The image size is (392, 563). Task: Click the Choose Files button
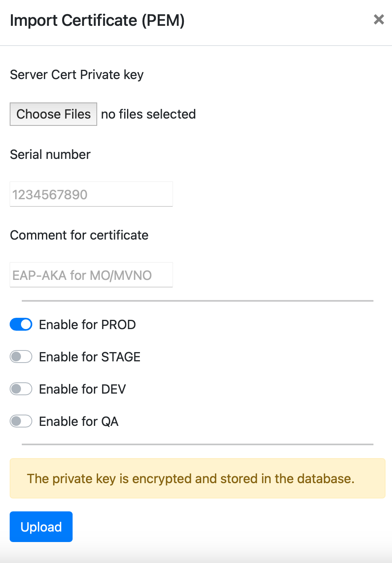[53, 114]
